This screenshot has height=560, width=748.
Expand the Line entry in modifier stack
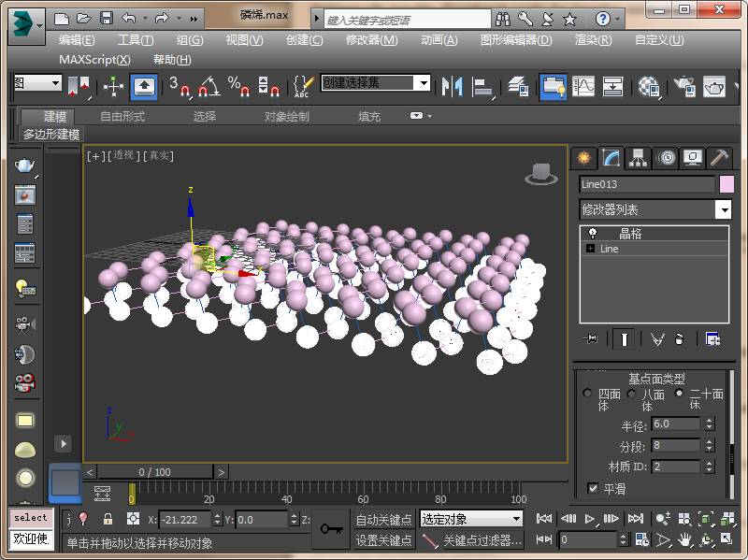(x=590, y=249)
